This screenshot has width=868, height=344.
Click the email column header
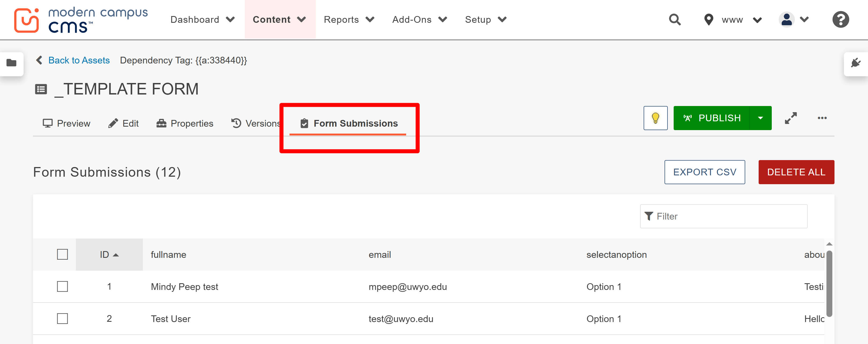pos(380,255)
